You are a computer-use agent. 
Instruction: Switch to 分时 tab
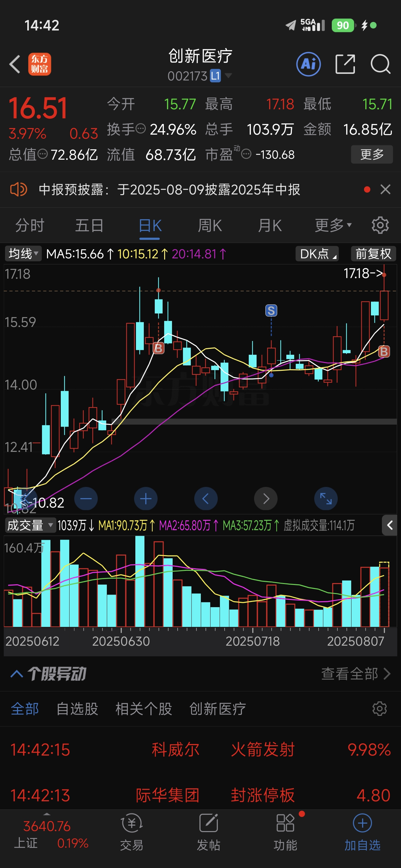pos(30,225)
